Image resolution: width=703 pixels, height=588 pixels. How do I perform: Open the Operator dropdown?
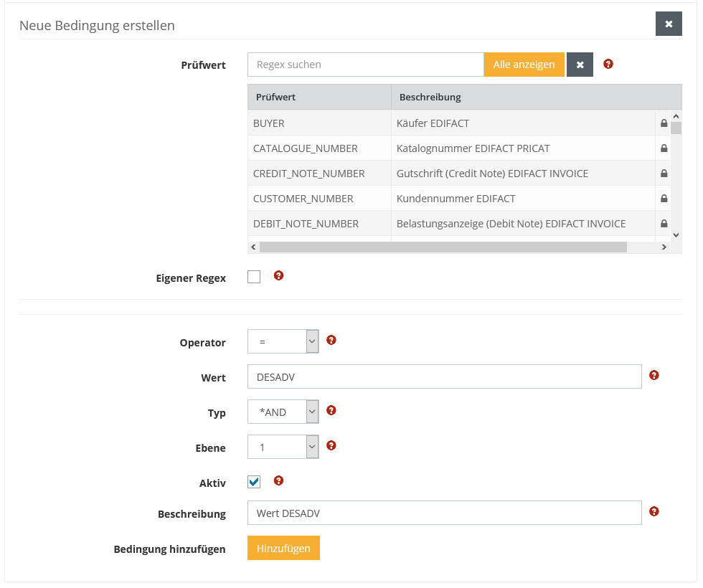tap(283, 342)
